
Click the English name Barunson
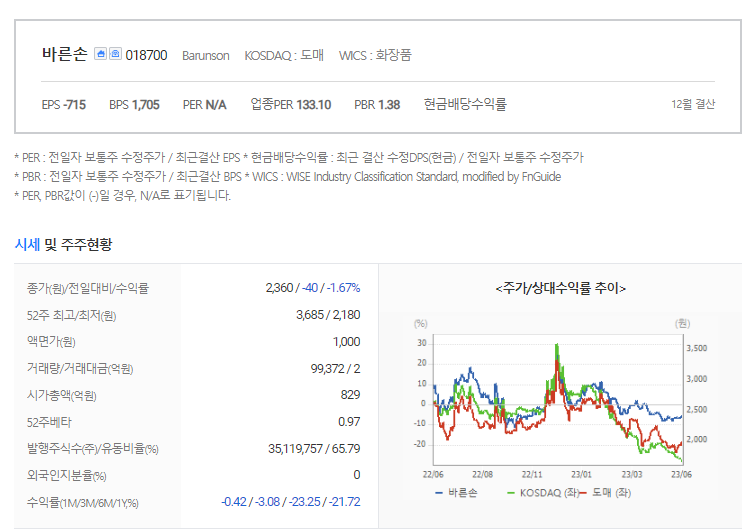click(x=205, y=56)
